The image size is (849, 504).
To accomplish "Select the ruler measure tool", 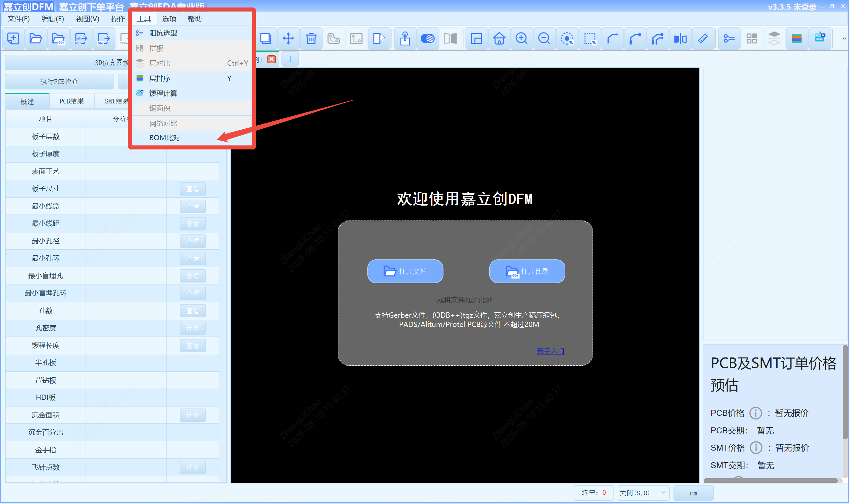I will 703,38.
